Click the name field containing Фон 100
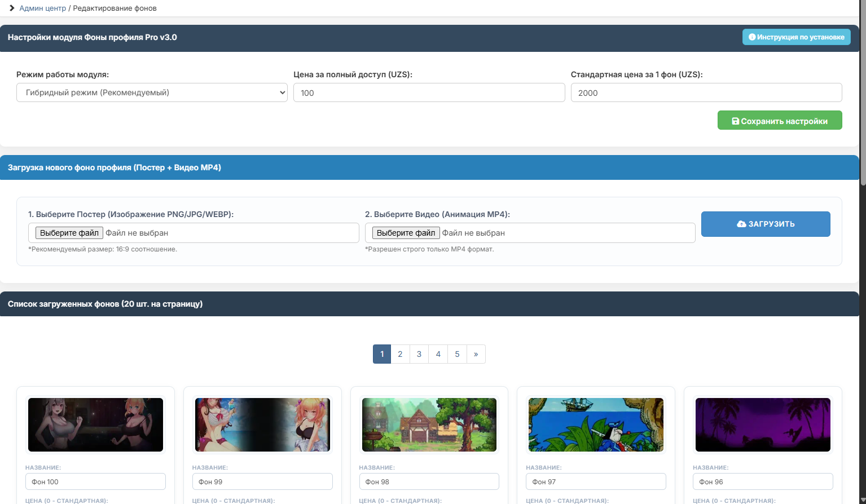The image size is (866, 504). pos(95,481)
